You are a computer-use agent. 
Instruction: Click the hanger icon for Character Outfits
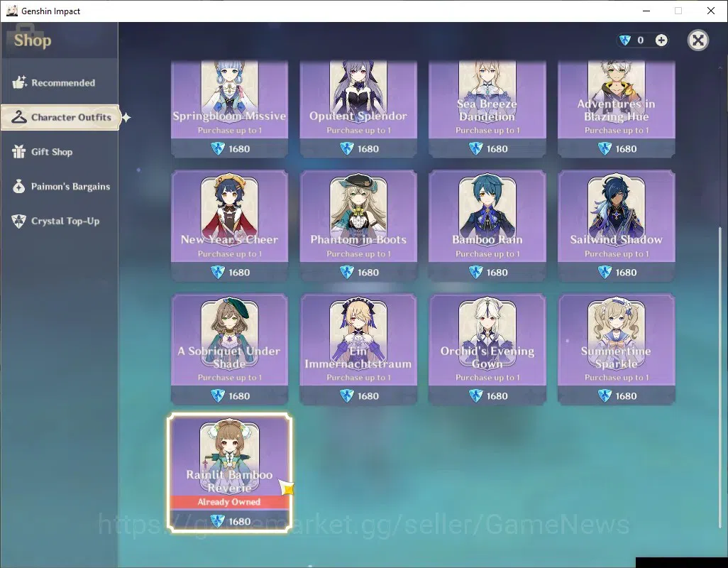(19, 117)
